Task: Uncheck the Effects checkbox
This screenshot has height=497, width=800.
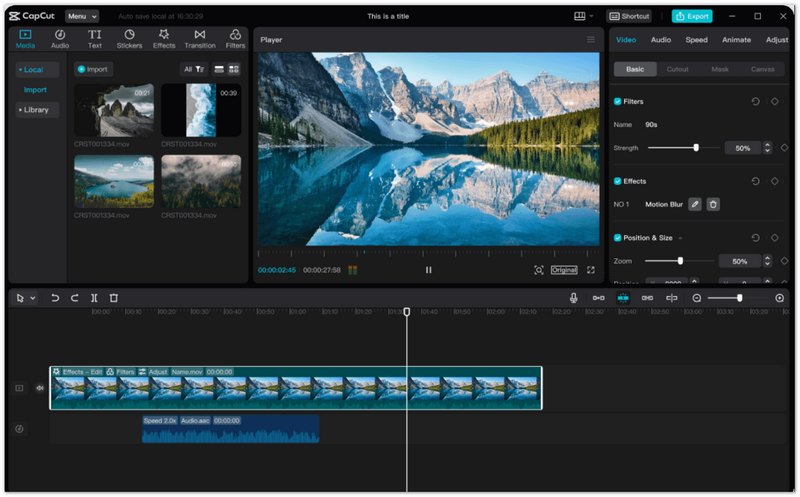Action: [617, 181]
